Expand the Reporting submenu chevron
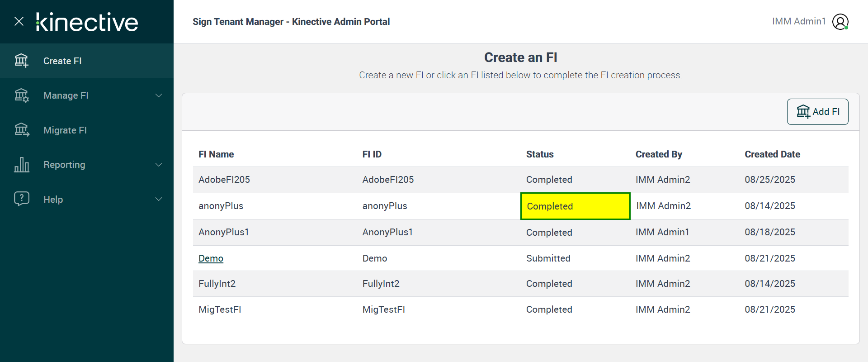The image size is (868, 362). [x=159, y=165]
